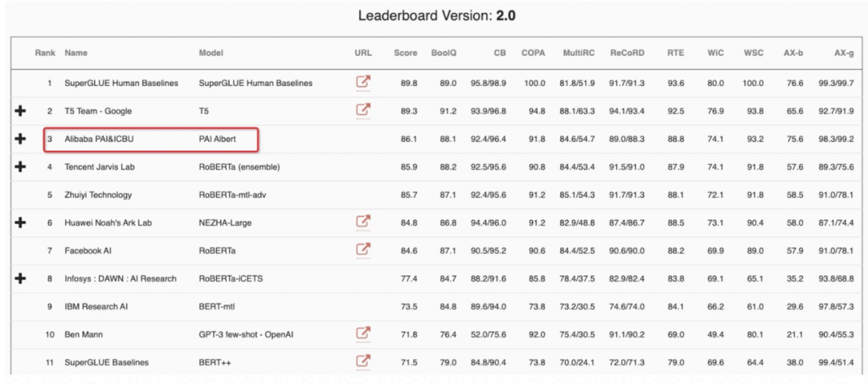Open URL link for Facebook AI row
This screenshot has height=384, width=868.
point(363,250)
